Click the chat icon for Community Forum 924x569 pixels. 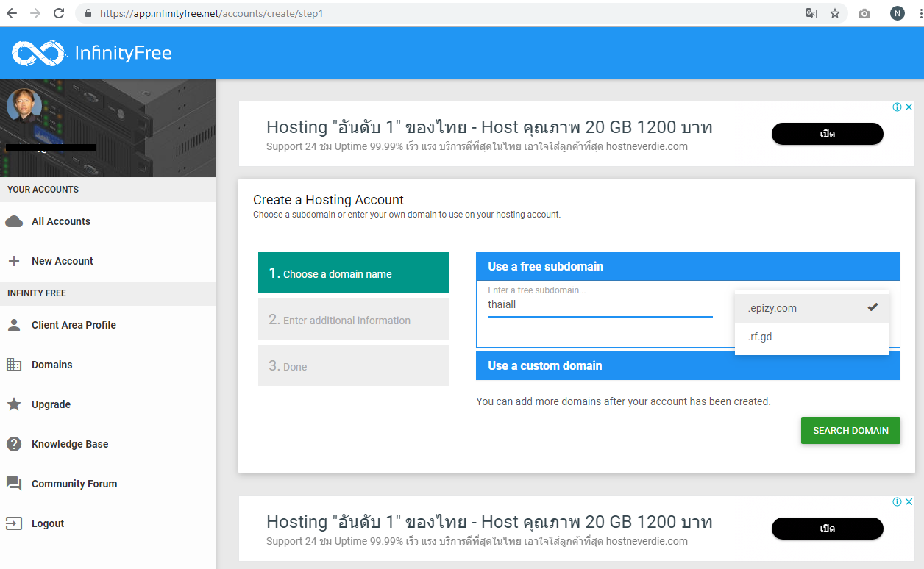(14, 484)
